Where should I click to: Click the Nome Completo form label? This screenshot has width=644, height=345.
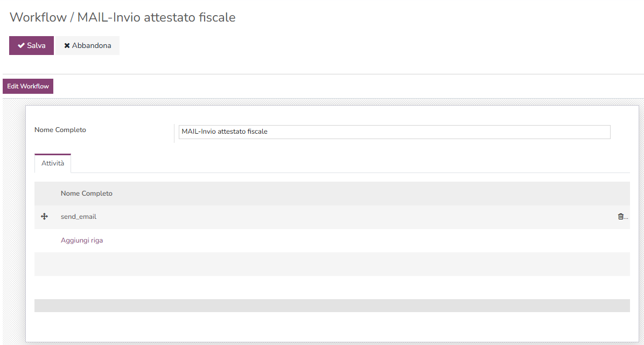60,129
